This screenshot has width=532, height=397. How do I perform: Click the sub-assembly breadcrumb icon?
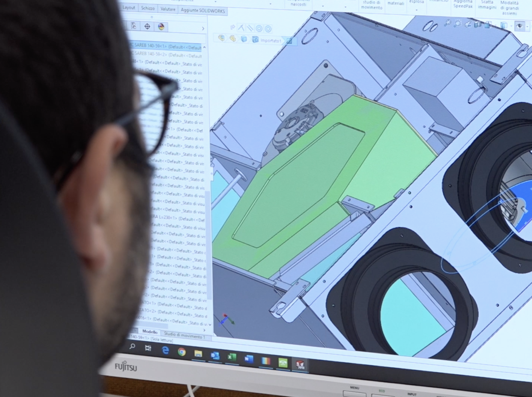click(x=232, y=38)
